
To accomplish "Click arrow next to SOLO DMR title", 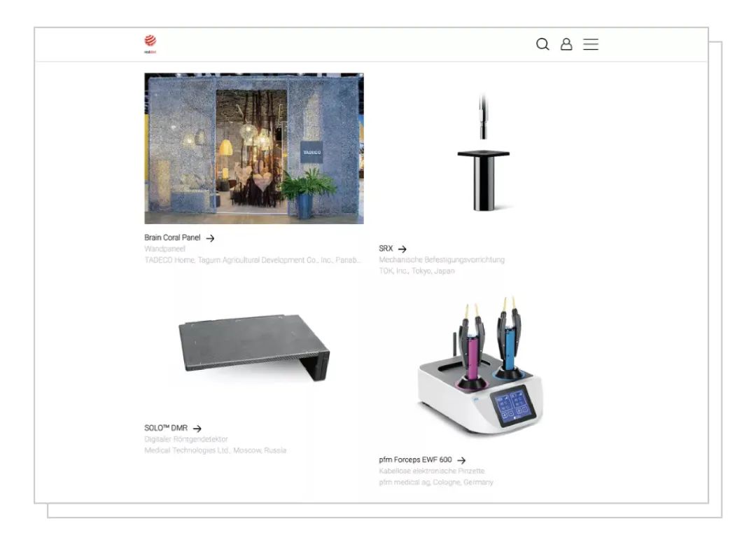I will 197,428.
